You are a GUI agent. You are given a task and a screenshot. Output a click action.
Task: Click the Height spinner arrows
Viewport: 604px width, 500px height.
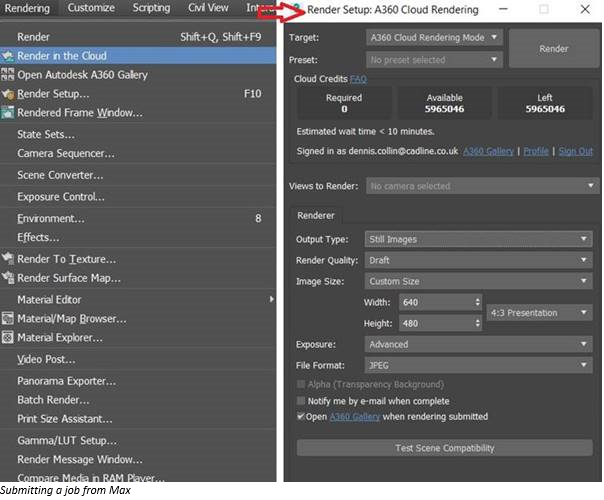point(478,323)
